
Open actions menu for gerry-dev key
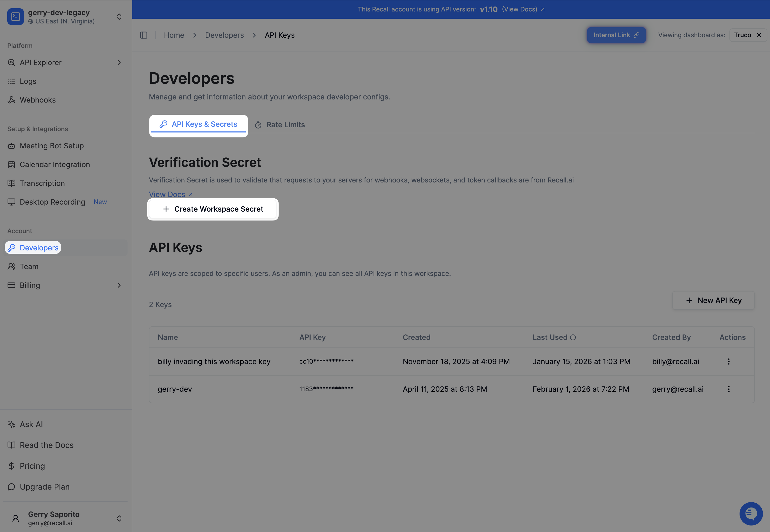point(729,389)
